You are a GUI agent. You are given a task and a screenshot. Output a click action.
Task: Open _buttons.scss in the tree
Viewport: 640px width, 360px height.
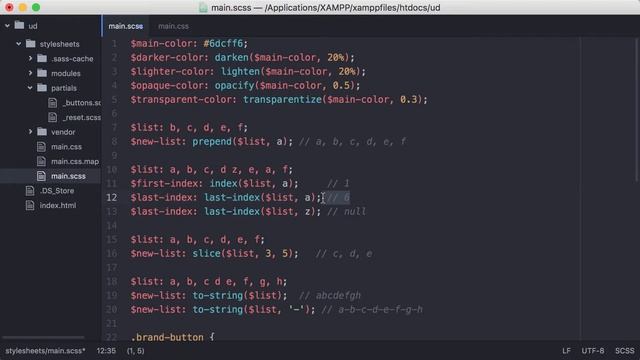coord(82,103)
